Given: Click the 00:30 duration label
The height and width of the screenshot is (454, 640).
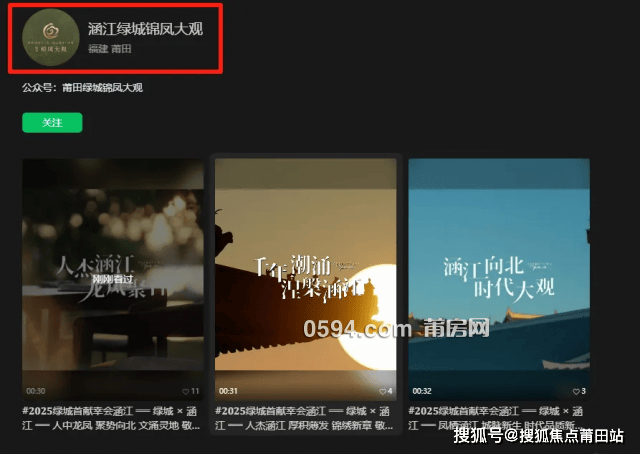Looking at the screenshot, I should [x=36, y=391].
